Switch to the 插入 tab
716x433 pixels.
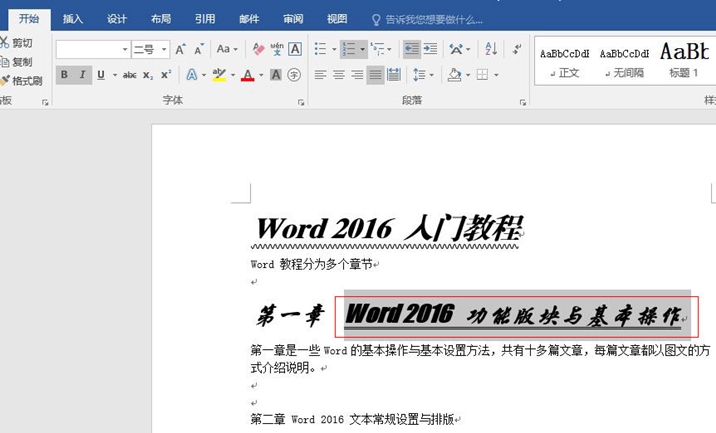pos(73,19)
